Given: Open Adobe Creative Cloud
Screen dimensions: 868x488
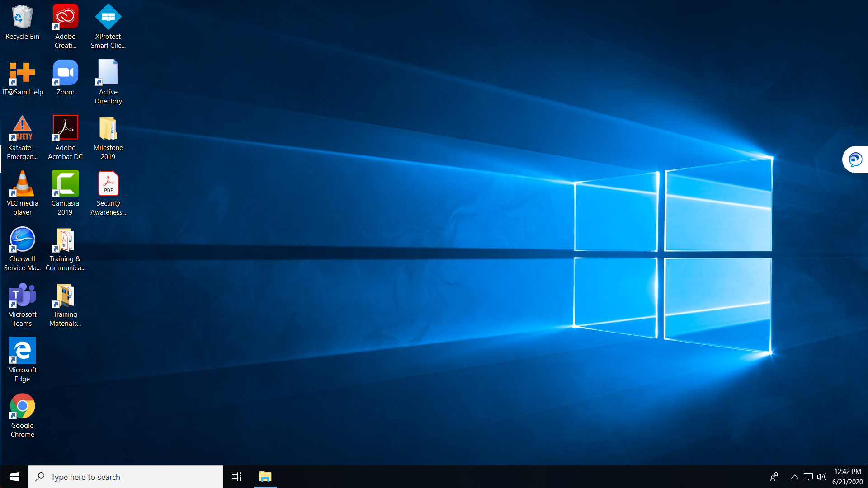Looking at the screenshot, I should click(x=65, y=16).
